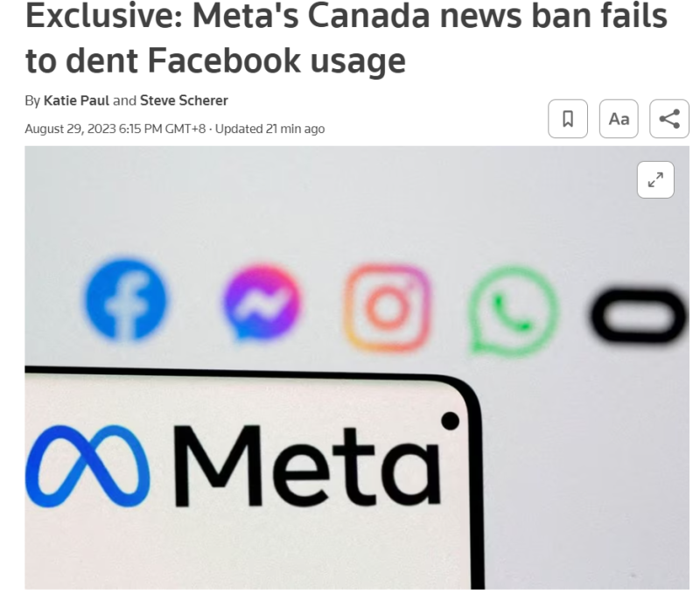Bookmark this article

click(x=568, y=119)
